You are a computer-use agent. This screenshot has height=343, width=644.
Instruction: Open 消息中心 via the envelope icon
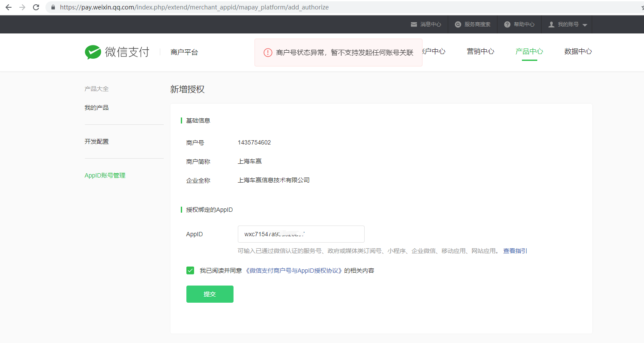click(414, 24)
